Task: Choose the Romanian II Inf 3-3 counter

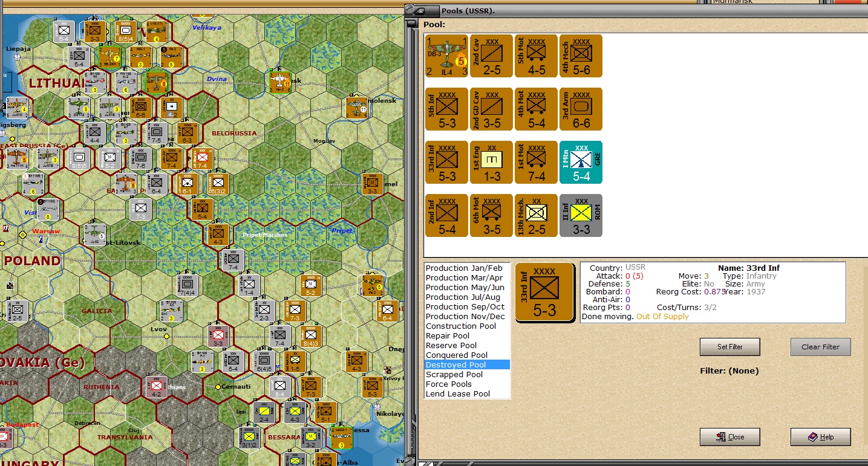Action: click(x=581, y=216)
